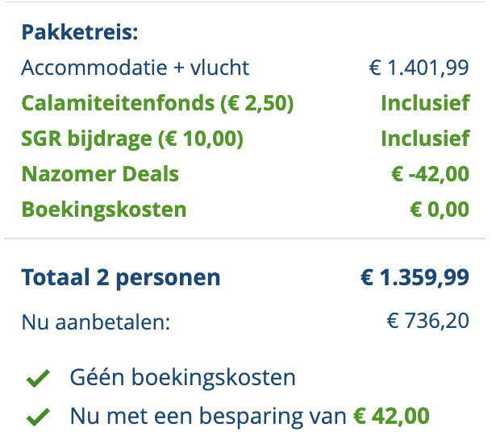Click the Géén boekingskosten text
Image resolution: width=492 pixels, height=448 pixels.
183,377
